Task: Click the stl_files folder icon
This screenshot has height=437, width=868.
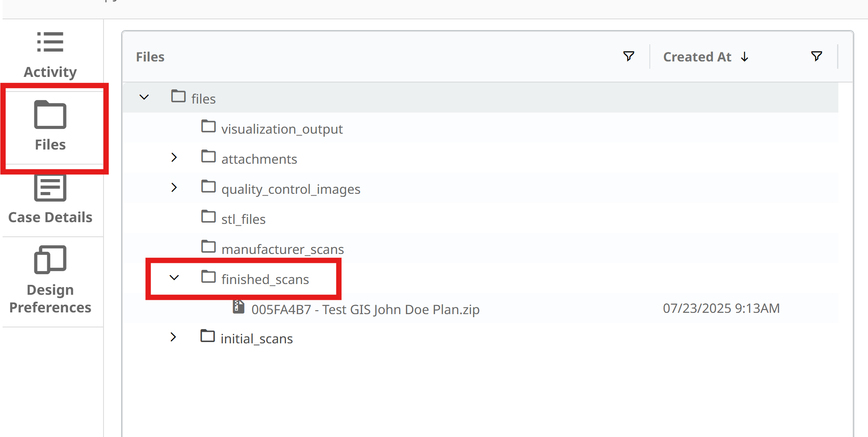Action: tap(208, 217)
